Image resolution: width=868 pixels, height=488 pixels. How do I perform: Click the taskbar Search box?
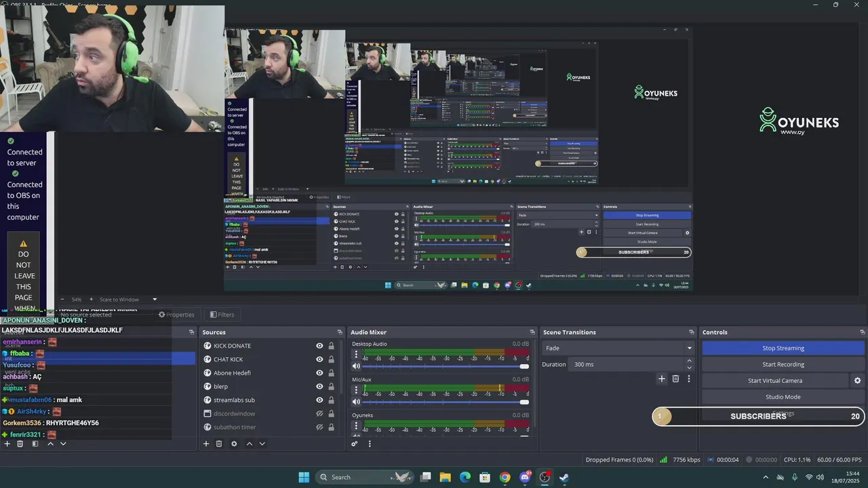pos(365,477)
